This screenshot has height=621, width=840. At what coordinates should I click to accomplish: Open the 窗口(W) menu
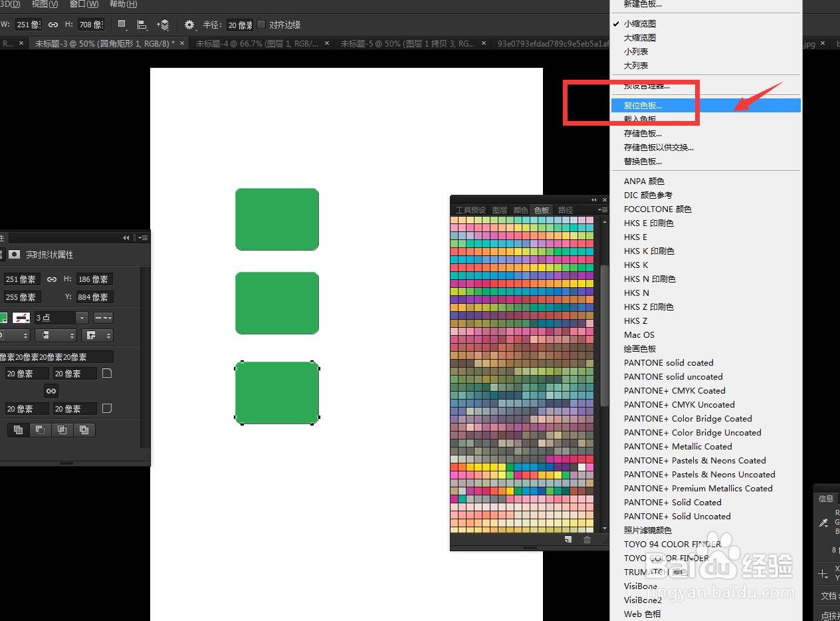click(84, 4)
